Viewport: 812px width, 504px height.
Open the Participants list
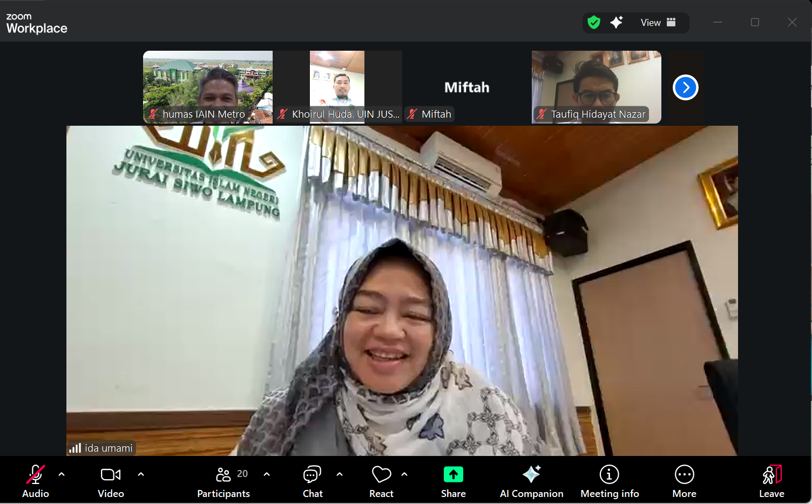(x=224, y=480)
